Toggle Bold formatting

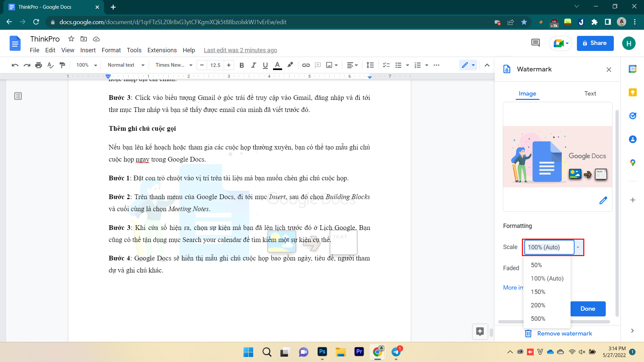[241, 65]
